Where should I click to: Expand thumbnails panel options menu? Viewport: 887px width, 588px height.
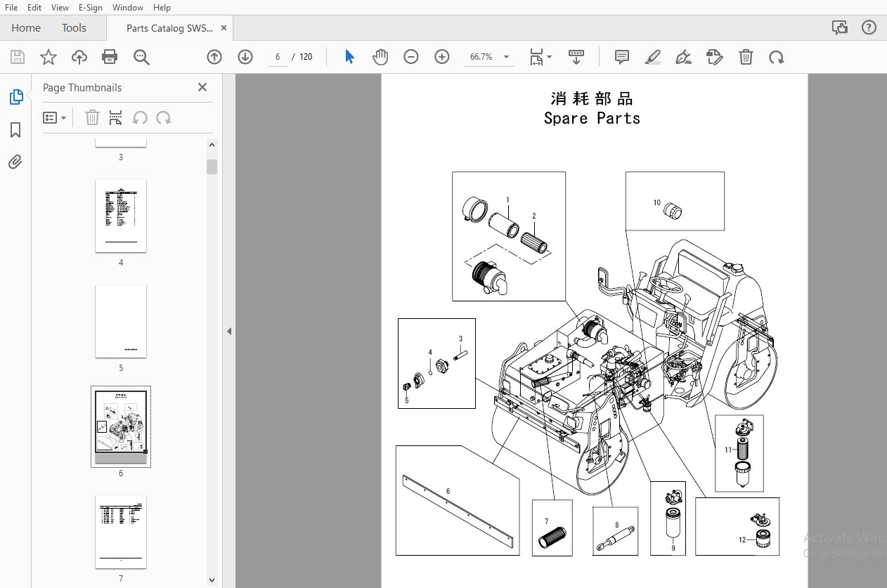(54, 117)
